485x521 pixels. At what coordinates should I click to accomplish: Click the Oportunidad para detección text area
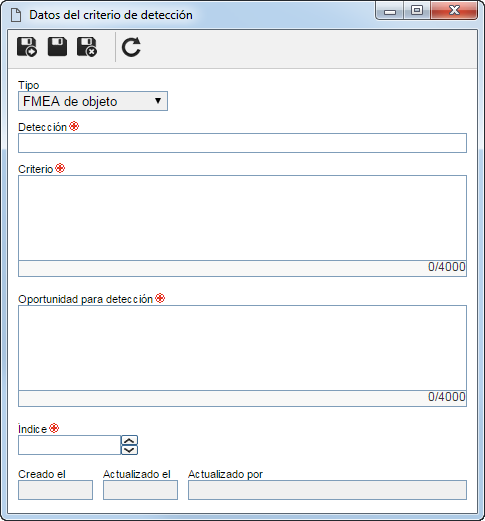(242, 348)
